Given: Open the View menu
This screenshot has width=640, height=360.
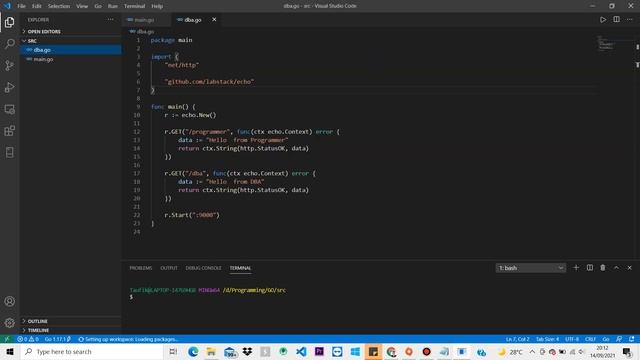Looking at the screenshot, I should click(82, 6).
